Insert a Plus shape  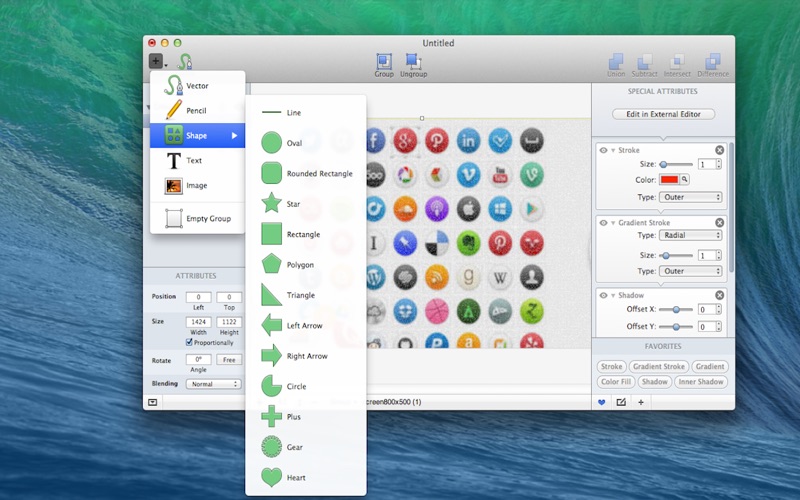pos(306,416)
